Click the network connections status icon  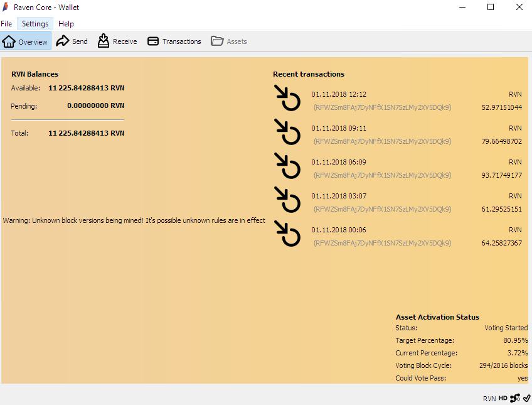[514, 398]
